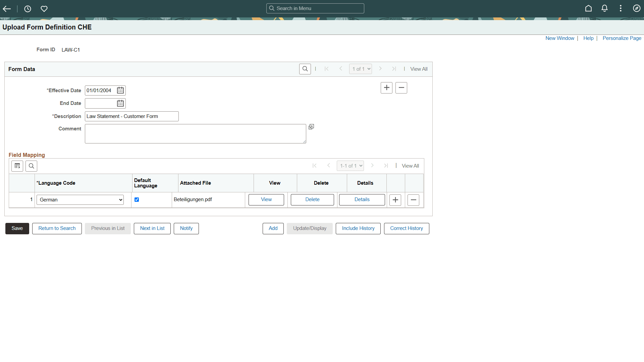
Task: Add Field Mapping row after German
Action: [x=395, y=200]
